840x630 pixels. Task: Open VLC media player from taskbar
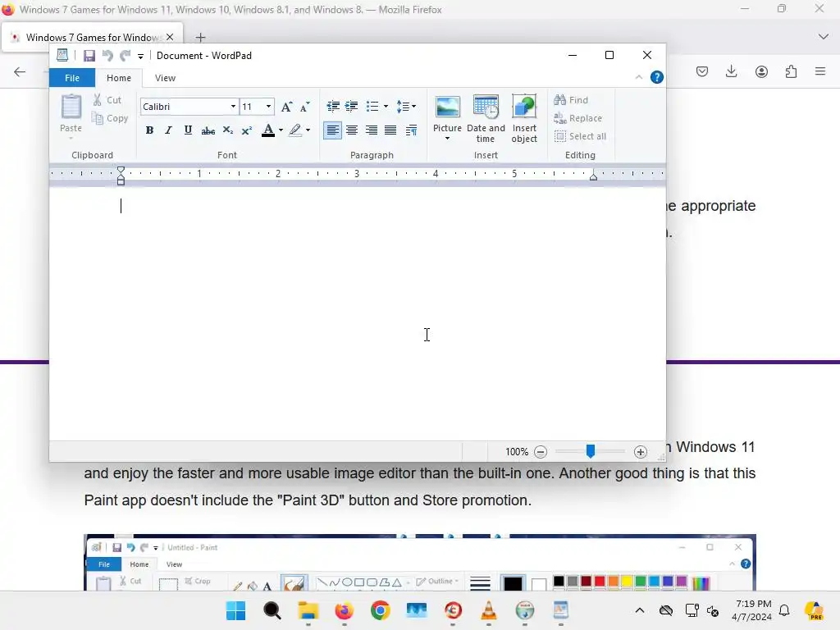pyautogui.click(x=489, y=610)
